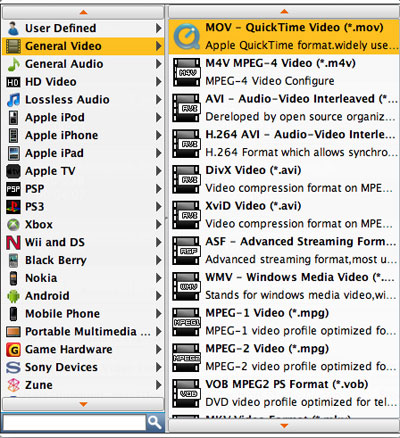Click the Zune logo icon

[x=13, y=385]
